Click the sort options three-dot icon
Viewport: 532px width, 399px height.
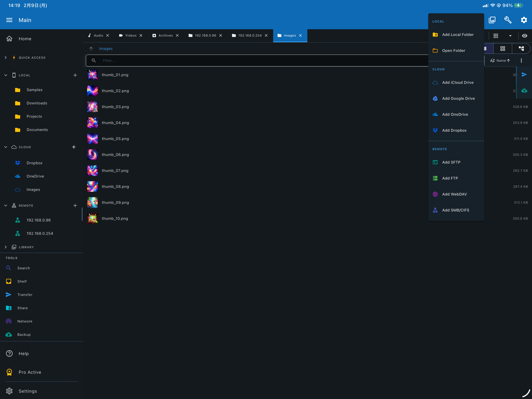coord(521,60)
